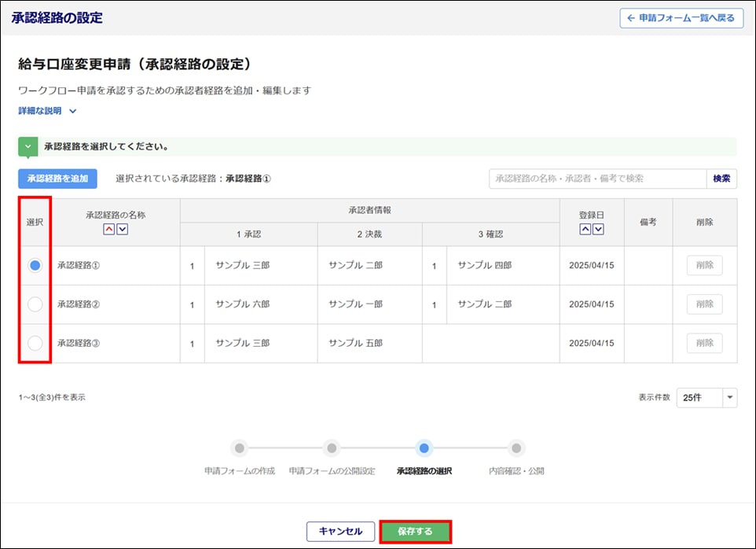Click 2 決裁 column header
This screenshot has height=549, width=756.
click(x=370, y=234)
